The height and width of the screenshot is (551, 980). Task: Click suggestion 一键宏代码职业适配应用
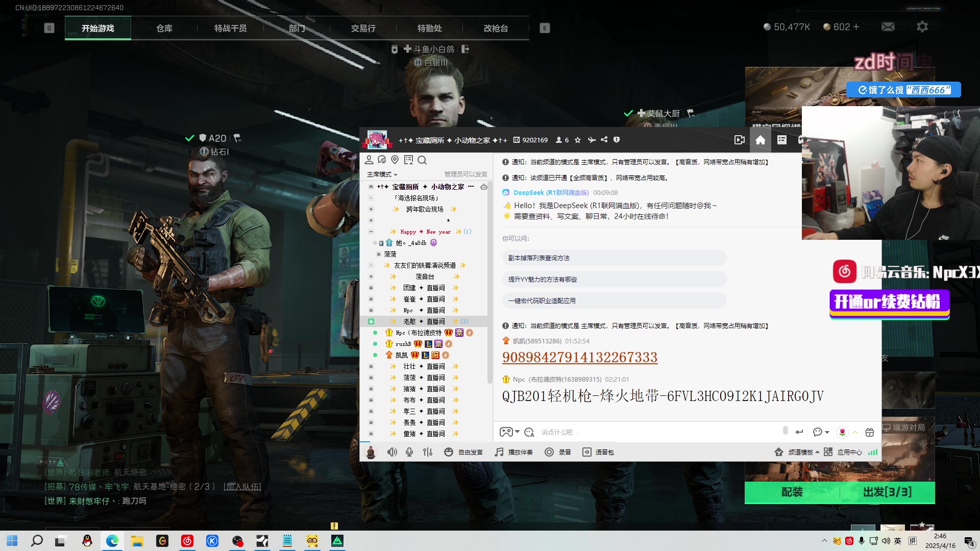[614, 301]
